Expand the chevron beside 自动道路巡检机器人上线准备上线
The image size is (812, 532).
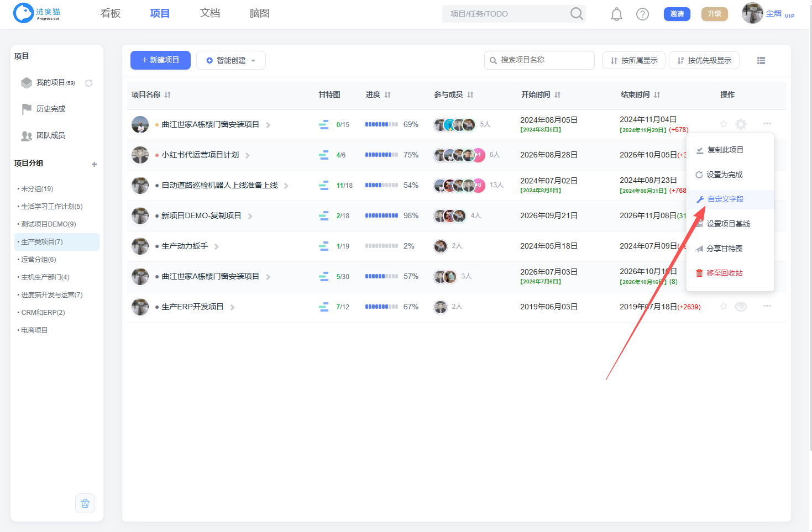click(x=286, y=186)
